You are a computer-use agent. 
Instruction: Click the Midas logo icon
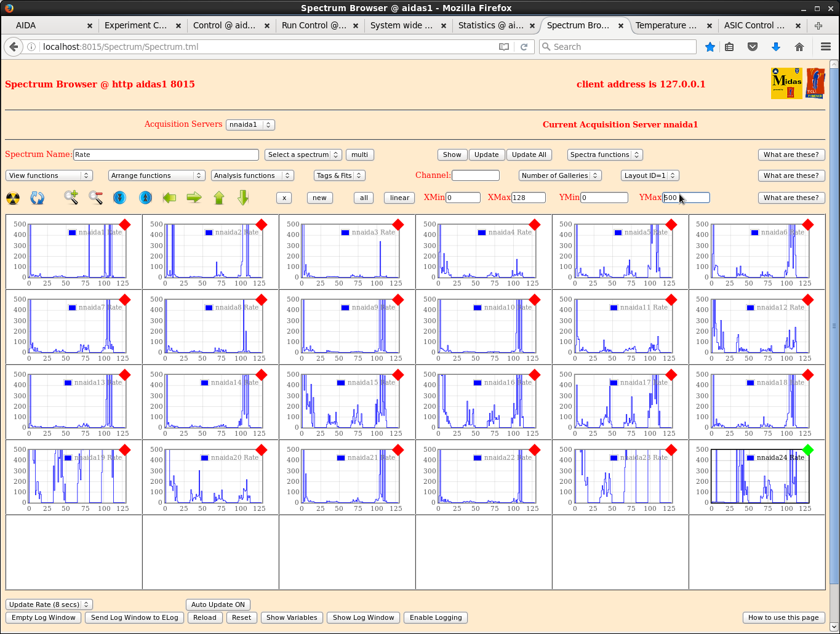[x=786, y=83]
